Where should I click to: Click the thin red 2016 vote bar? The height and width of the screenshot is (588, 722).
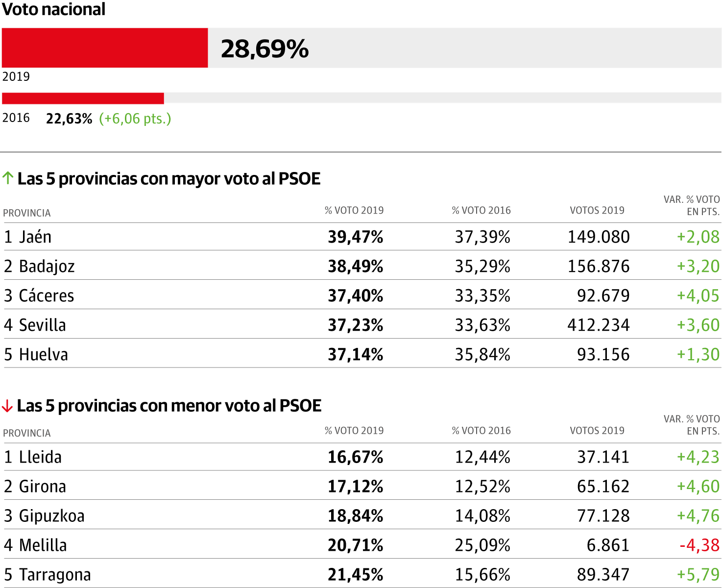coord(83,98)
